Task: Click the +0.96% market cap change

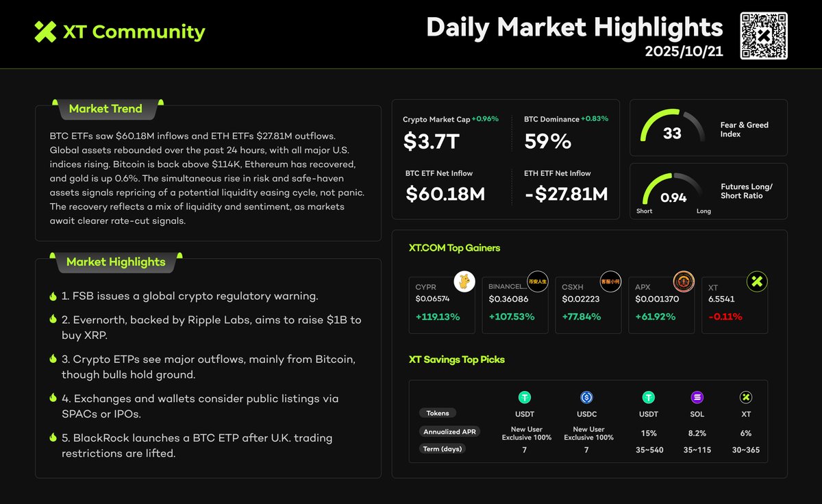Action: 486,118
